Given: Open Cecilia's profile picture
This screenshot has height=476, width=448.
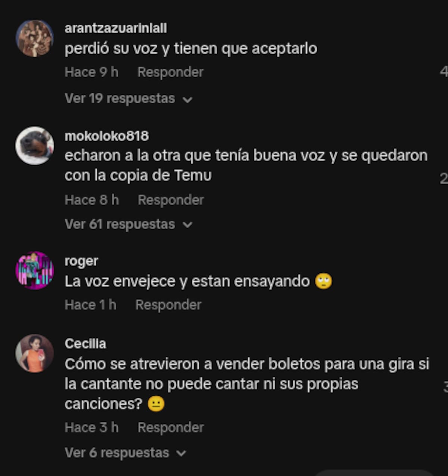Looking at the screenshot, I should point(34,353).
